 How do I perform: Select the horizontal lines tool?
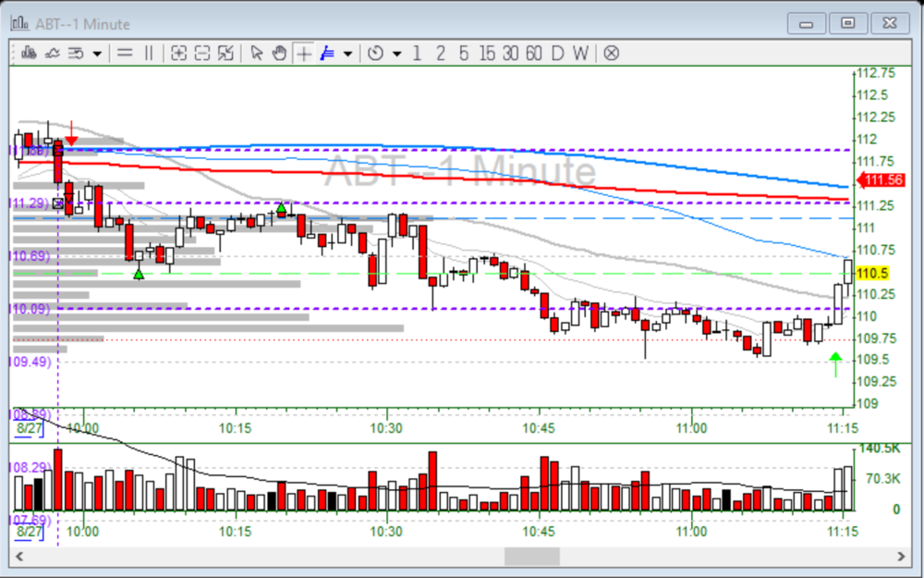pos(125,53)
